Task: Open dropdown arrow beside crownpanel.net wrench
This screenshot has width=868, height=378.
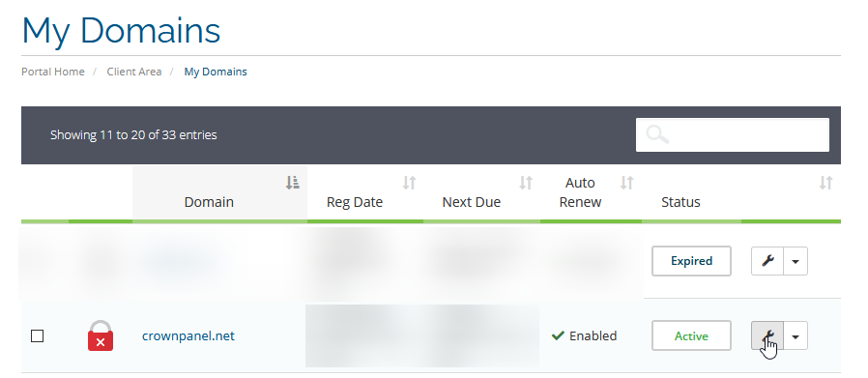Action: 796,335
